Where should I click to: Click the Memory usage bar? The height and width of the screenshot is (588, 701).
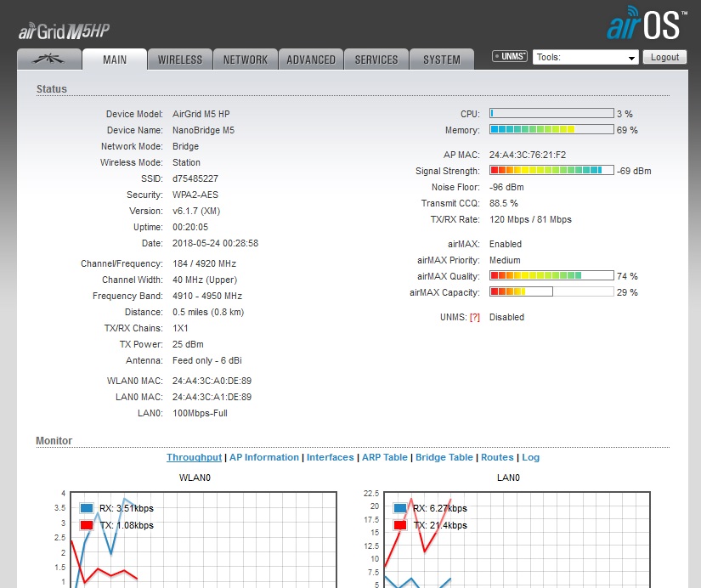coord(551,129)
